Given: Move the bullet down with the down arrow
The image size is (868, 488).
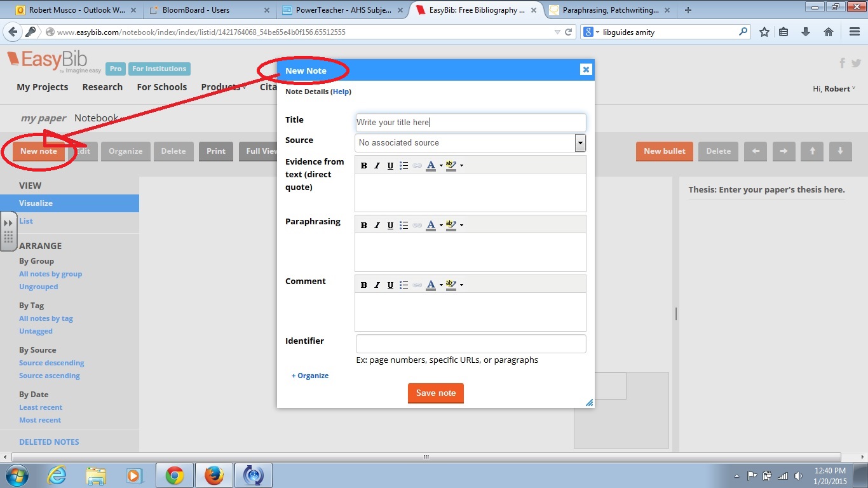Looking at the screenshot, I should click(840, 151).
